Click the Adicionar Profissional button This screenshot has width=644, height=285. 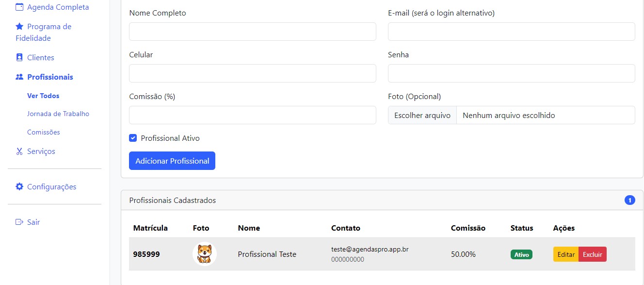click(172, 160)
